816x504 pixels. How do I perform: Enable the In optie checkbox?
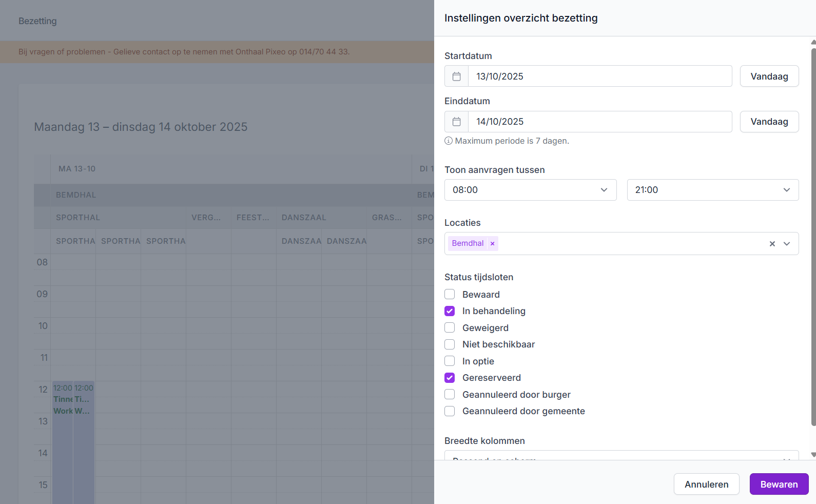[450, 361]
